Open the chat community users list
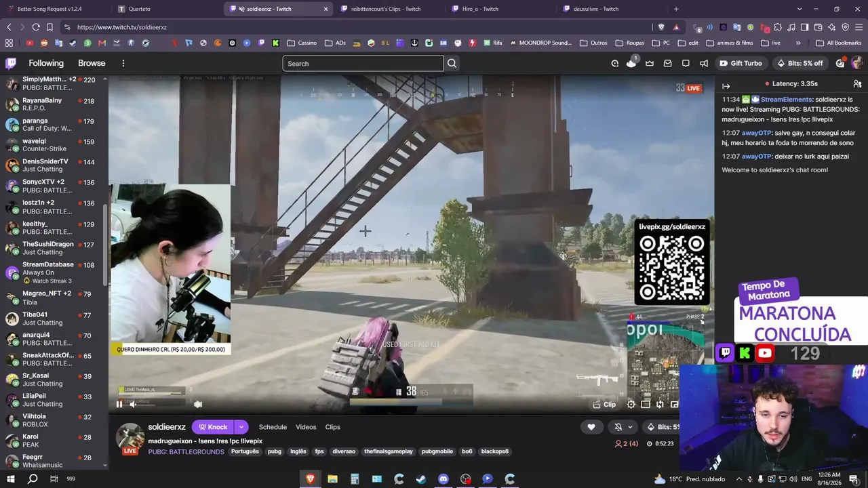Screen dimensions: 868x488 (857, 84)
